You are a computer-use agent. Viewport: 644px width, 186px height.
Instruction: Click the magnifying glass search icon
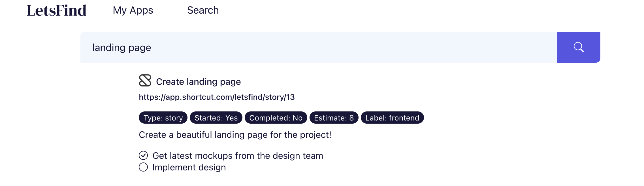[578, 47]
